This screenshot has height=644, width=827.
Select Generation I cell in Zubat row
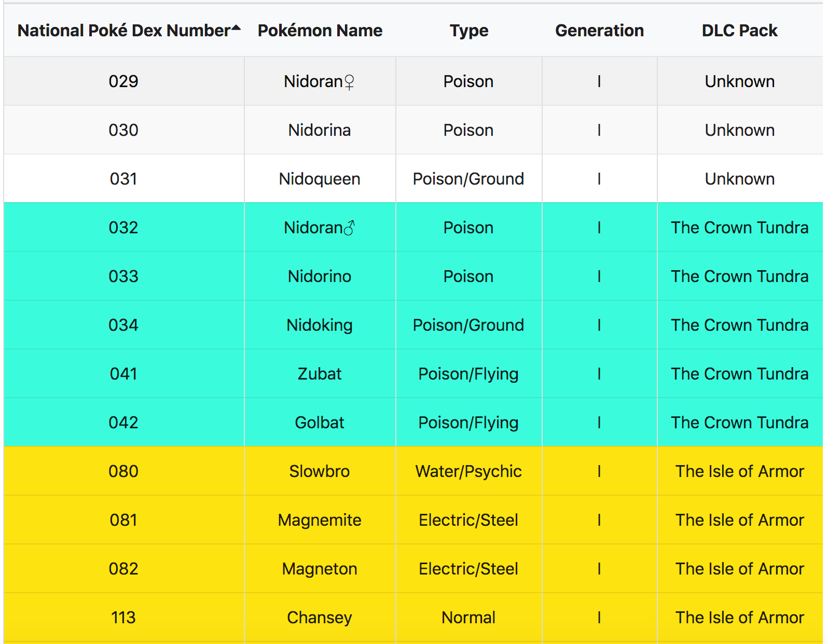pyautogui.click(x=599, y=374)
